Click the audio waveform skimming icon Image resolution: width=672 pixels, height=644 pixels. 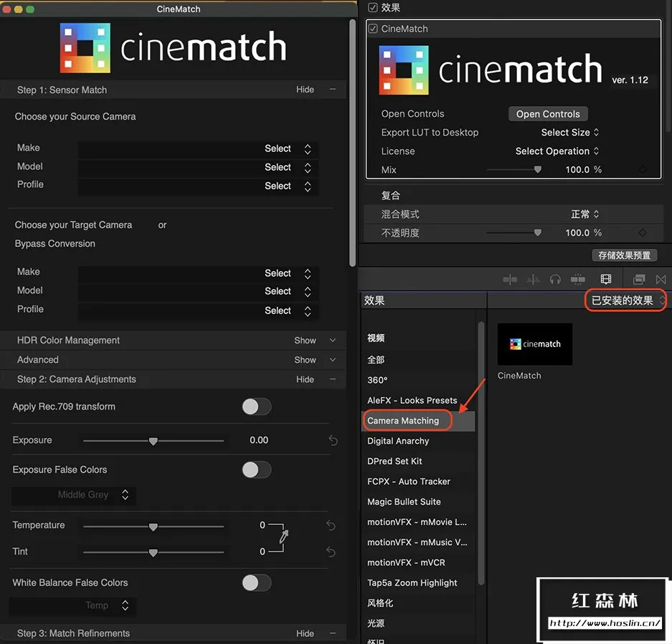533,279
